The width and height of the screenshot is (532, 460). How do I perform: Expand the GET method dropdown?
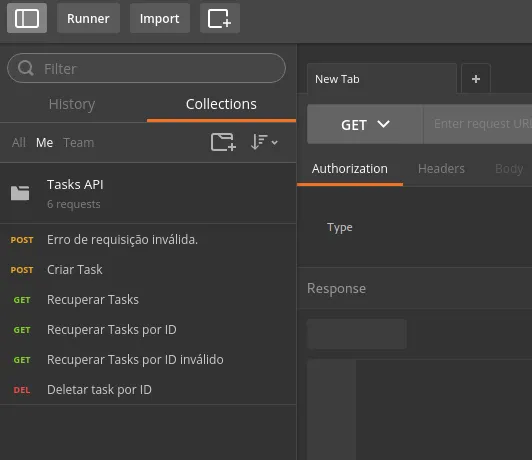tap(365, 124)
